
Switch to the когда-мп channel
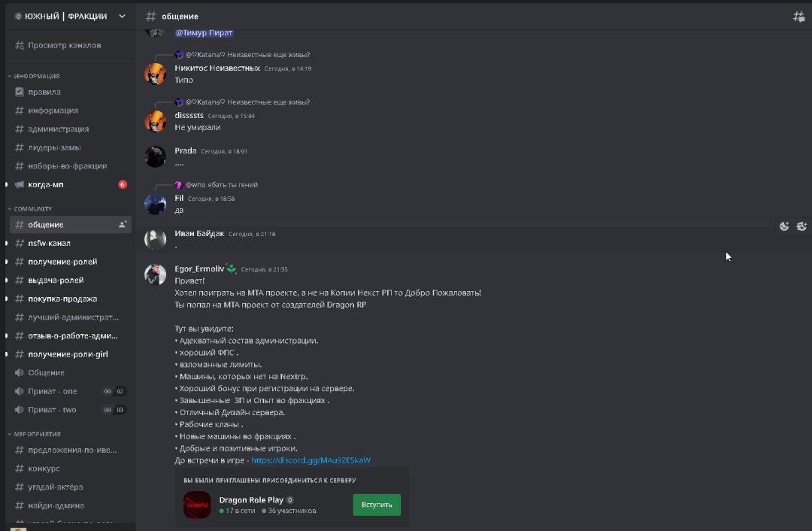46,184
